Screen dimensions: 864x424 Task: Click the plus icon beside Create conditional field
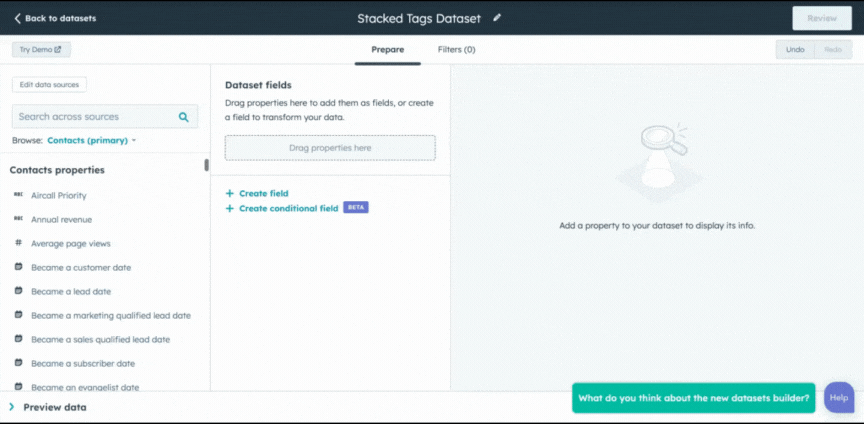click(x=230, y=208)
